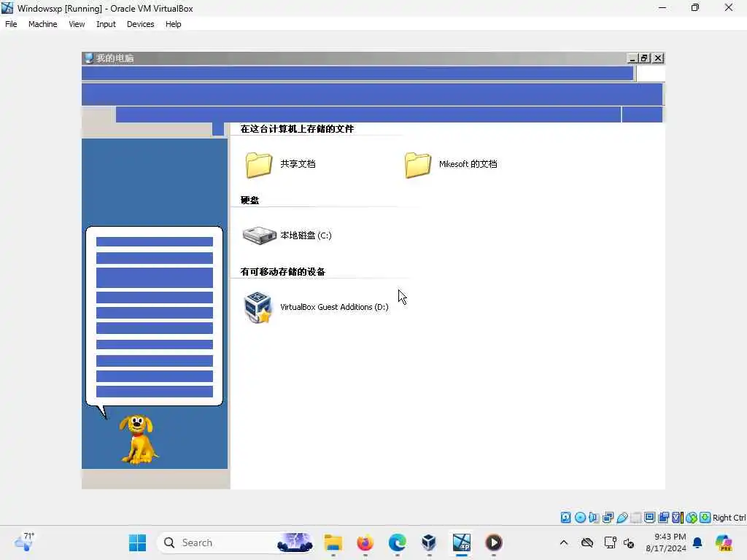This screenshot has width=747, height=560.
Task: Click the USB devices status indicator
Action: (x=622, y=518)
